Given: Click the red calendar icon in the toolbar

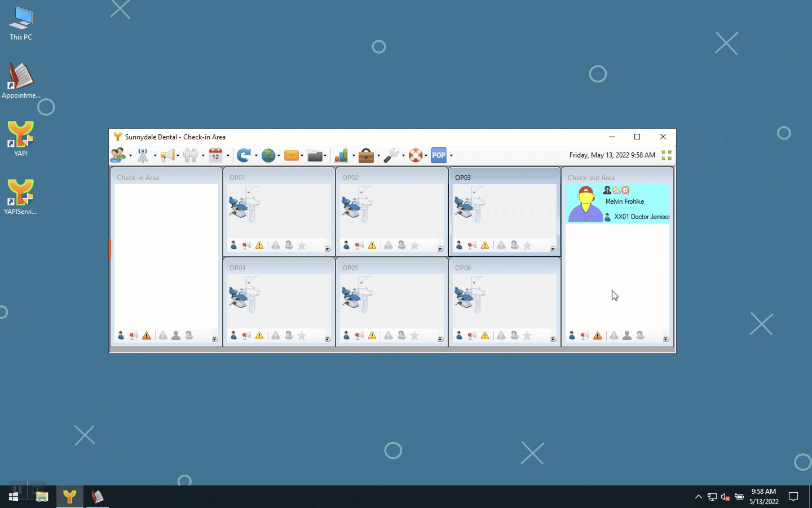Looking at the screenshot, I should click(x=215, y=155).
